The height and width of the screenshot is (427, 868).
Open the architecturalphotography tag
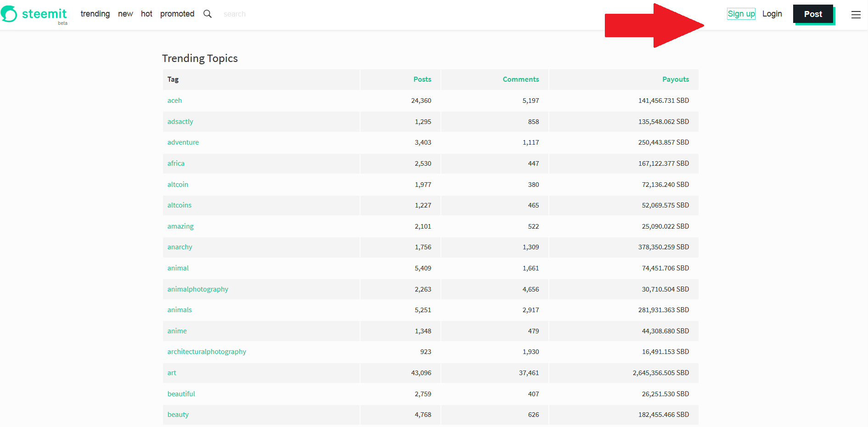tap(207, 352)
